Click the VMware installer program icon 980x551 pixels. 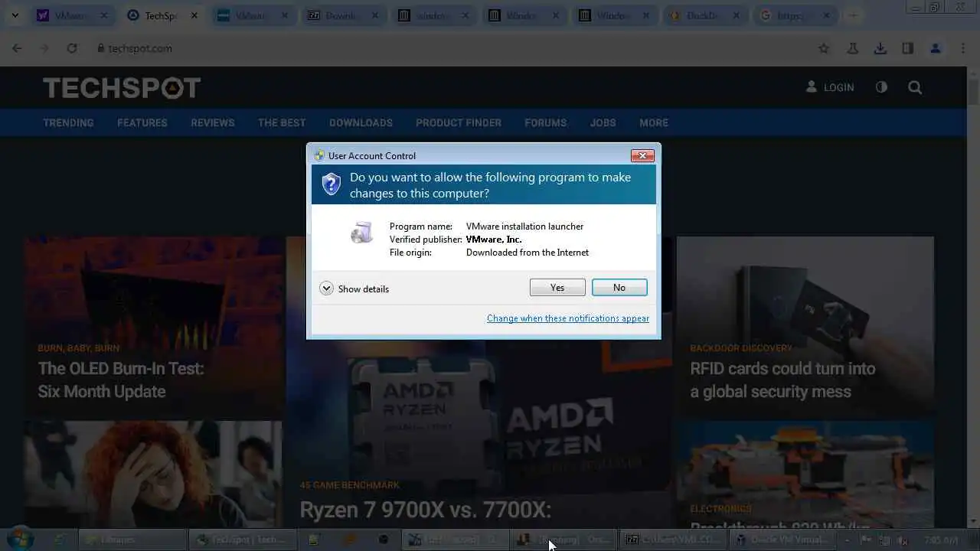pyautogui.click(x=361, y=233)
